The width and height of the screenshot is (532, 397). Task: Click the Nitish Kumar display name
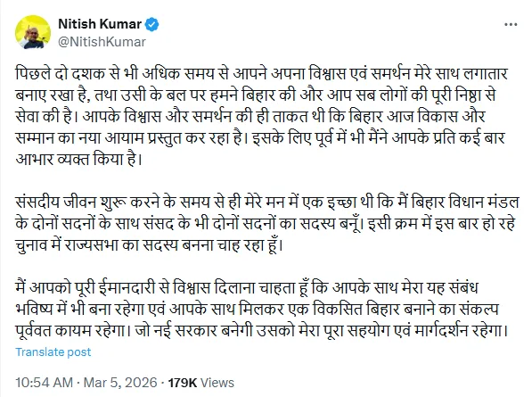click(x=100, y=24)
